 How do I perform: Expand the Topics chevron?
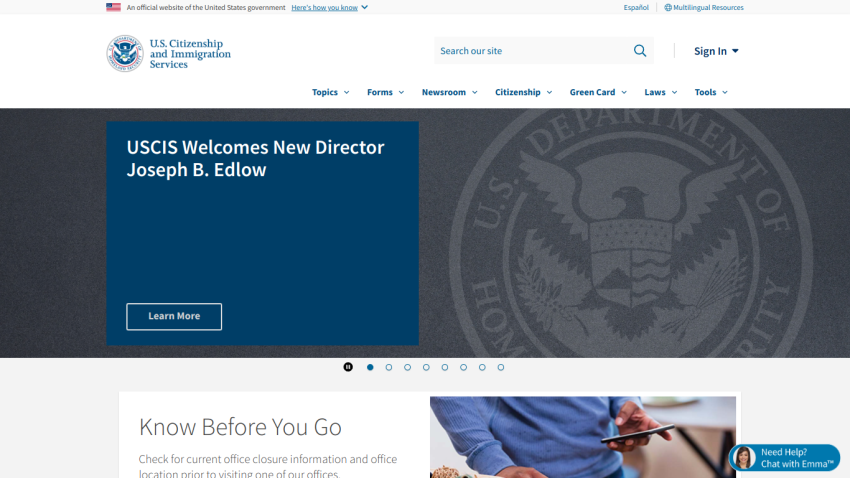346,93
